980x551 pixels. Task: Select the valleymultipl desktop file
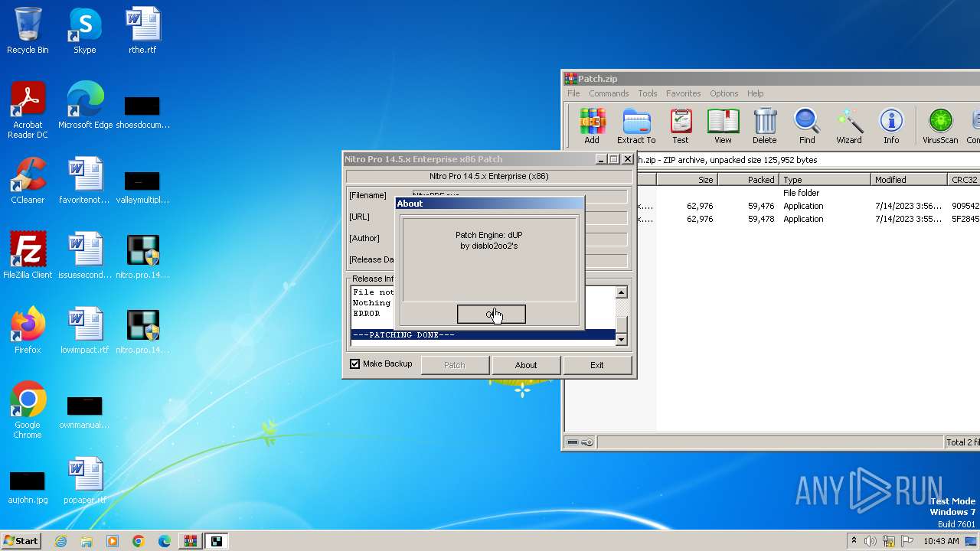142,188
